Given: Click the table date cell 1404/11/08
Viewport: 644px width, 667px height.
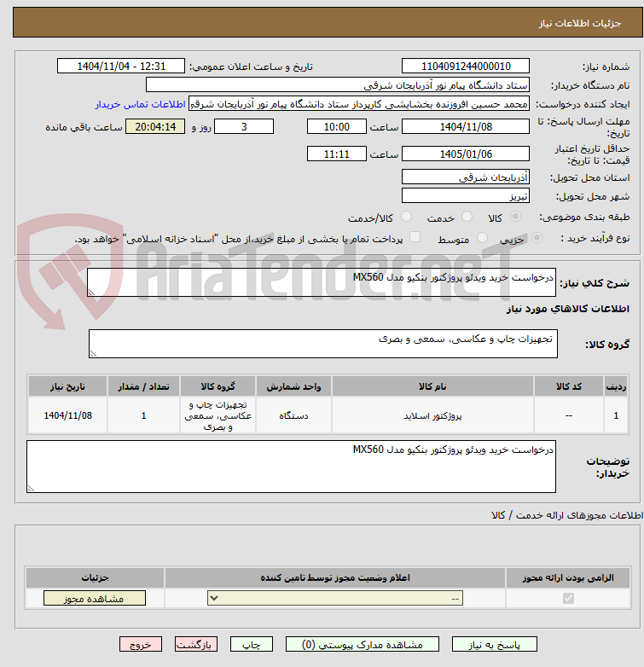Looking at the screenshot, I should coord(68,415).
